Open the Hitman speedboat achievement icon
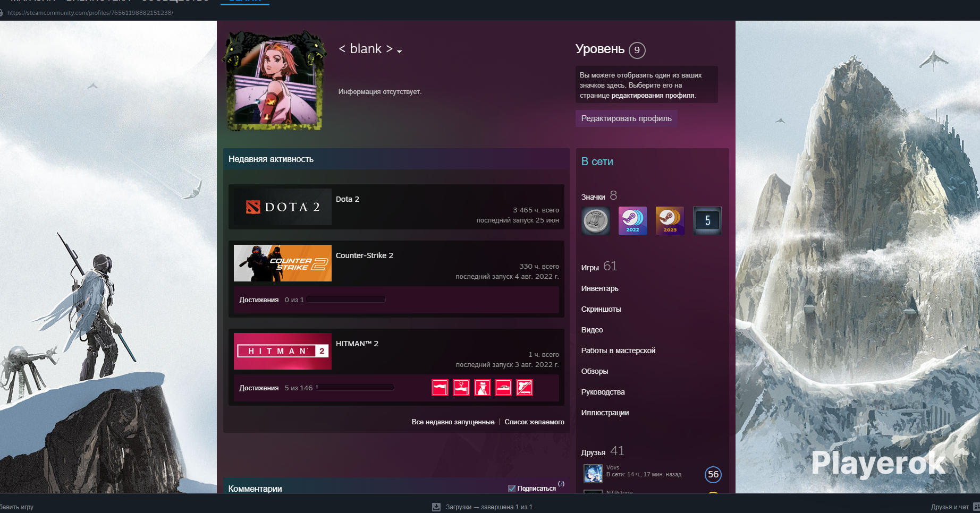 [x=503, y=388]
